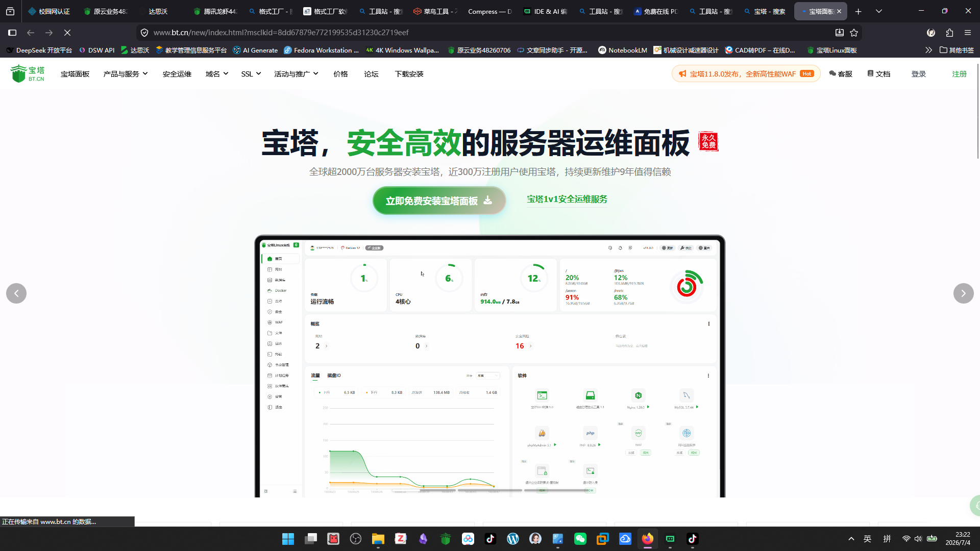The height and width of the screenshot is (551, 980).
Task: Stop page loading with the X icon
Action: tap(67, 33)
